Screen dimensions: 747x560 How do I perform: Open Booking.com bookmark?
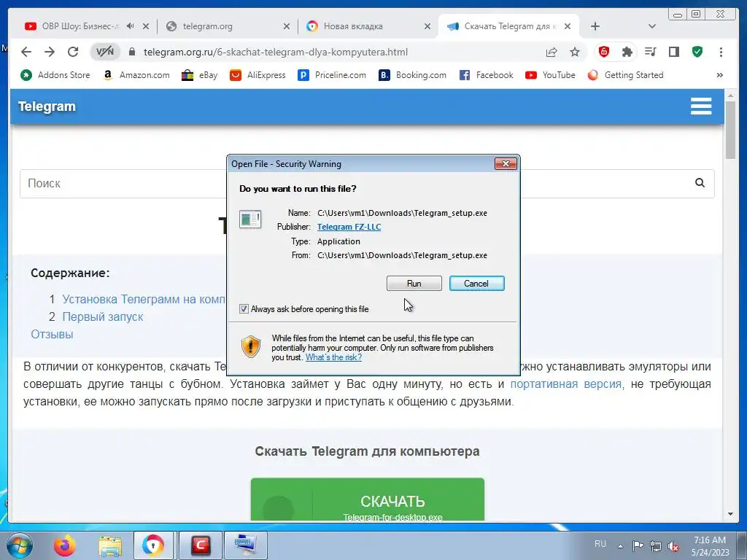point(412,75)
